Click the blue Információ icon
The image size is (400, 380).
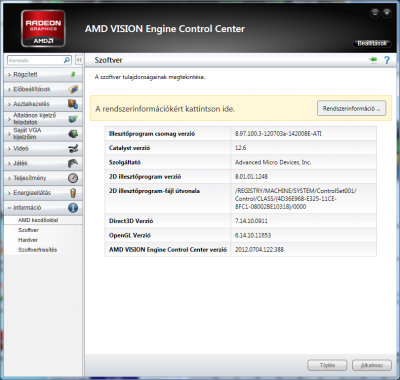[73, 208]
